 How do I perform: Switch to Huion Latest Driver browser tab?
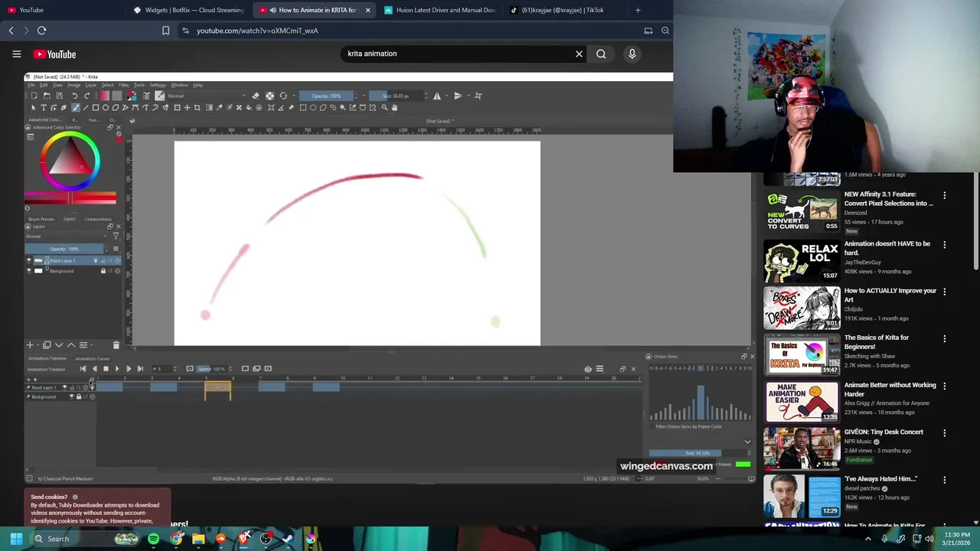pyautogui.click(x=440, y=10)
